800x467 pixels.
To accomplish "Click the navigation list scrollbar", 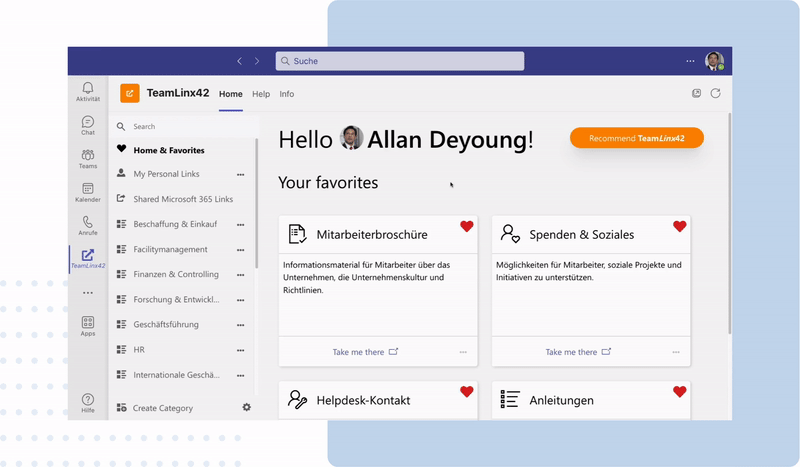I will (x=257, y=203).
